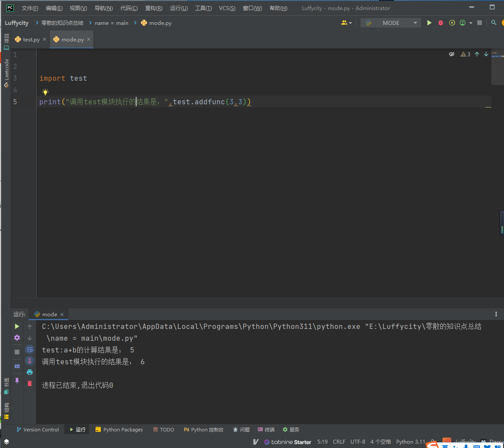The image size is (504, 448).
Task: Rerun the mode program in the run panel
Action: pyautogui.click(x=17, y=326)
